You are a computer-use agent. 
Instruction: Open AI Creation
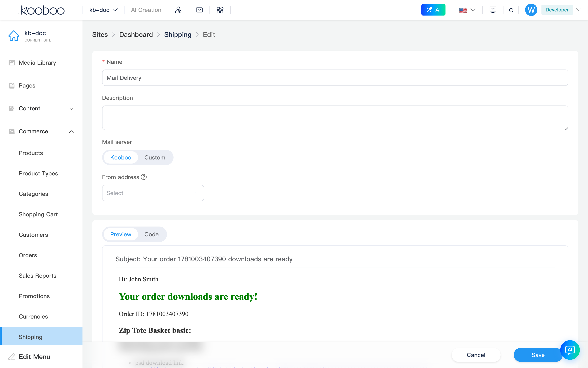(x=146, y=10)
